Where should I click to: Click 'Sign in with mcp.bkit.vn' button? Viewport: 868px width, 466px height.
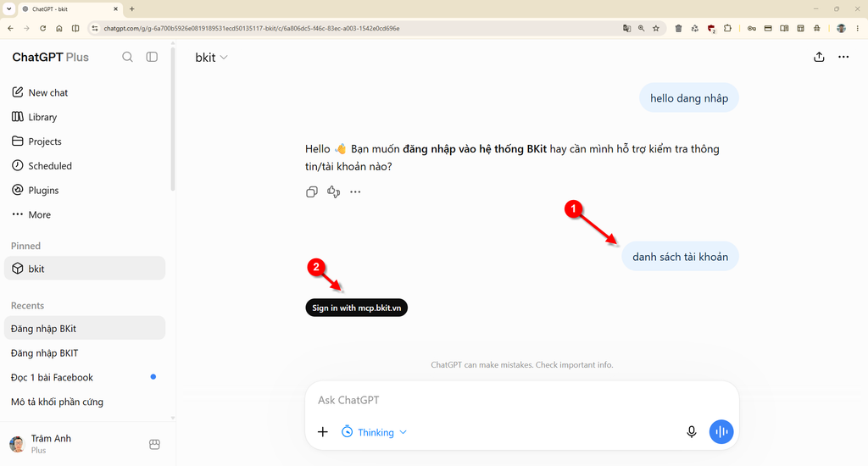[357, 308]
